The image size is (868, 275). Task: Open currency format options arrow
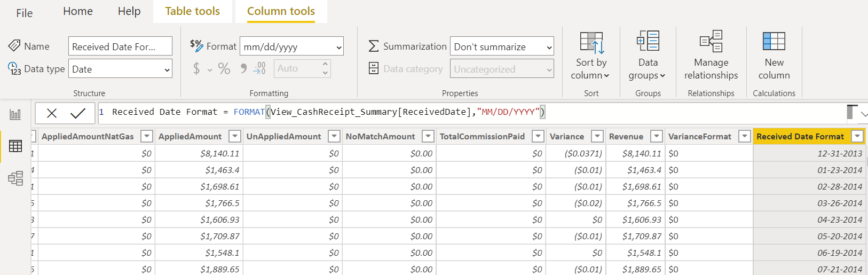[210, 69]
